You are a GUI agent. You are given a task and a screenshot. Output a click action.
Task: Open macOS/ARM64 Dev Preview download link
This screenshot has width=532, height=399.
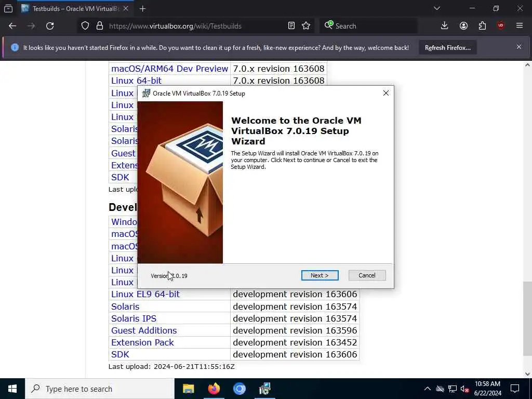170,69
